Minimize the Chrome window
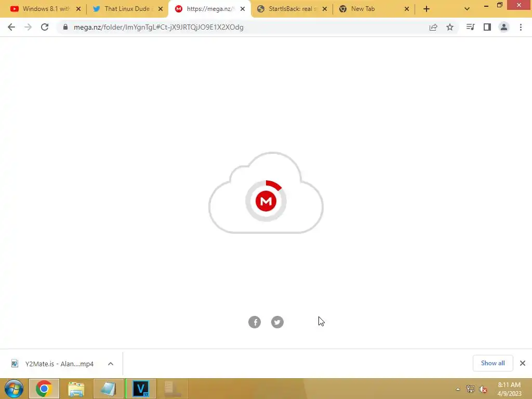This screenshot has width=532, height=399. (486, 5)
